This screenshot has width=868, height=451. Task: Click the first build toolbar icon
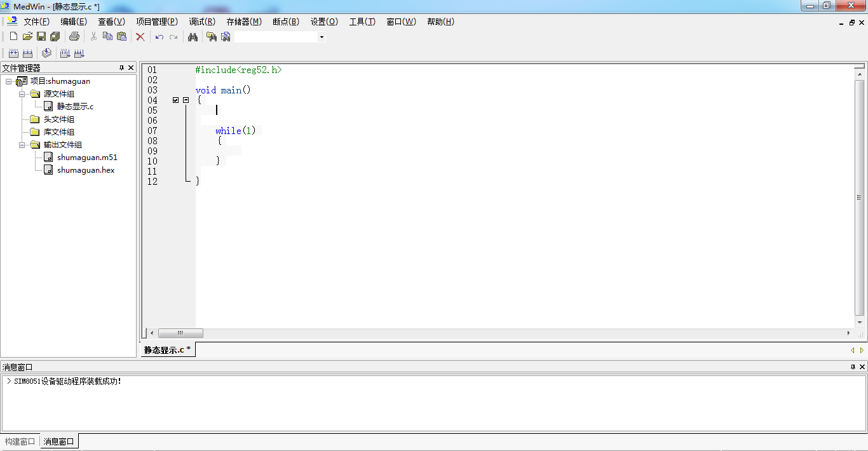click(x=13, y=53)
